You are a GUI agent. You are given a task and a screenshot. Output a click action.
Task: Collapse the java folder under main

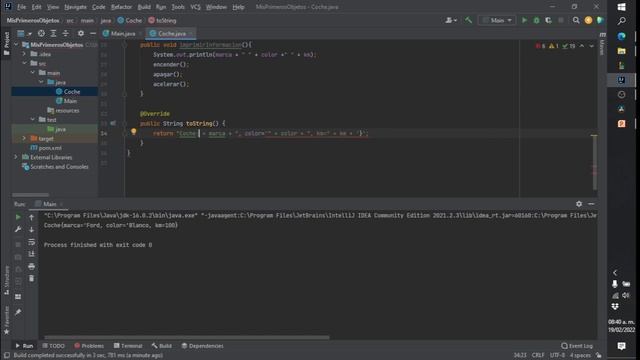pyautogui.click(x=41, y=82)
